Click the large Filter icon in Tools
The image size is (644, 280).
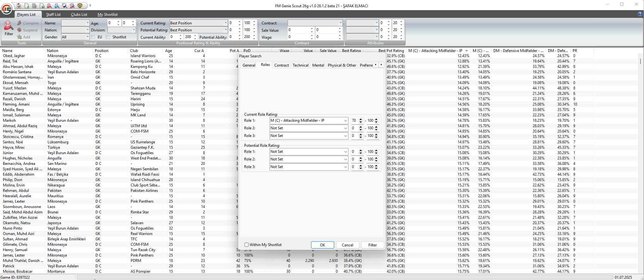pyautogui.click(x=9, y=28)
